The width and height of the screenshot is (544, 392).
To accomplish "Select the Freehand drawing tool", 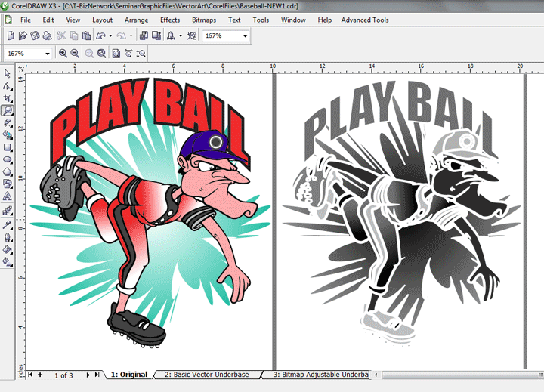I will (8, 123).
